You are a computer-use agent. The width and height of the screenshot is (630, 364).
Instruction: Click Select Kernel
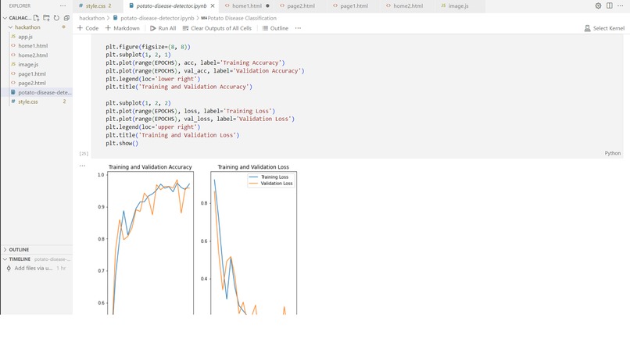[604, 28]
